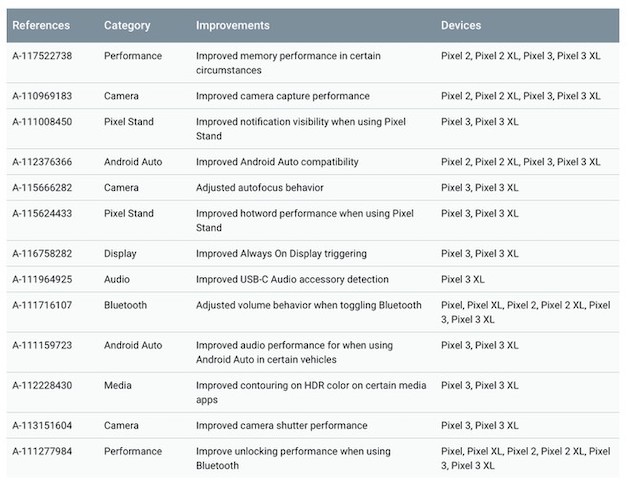Click the Category column header
Screen dimensions: 630x490
127,25
